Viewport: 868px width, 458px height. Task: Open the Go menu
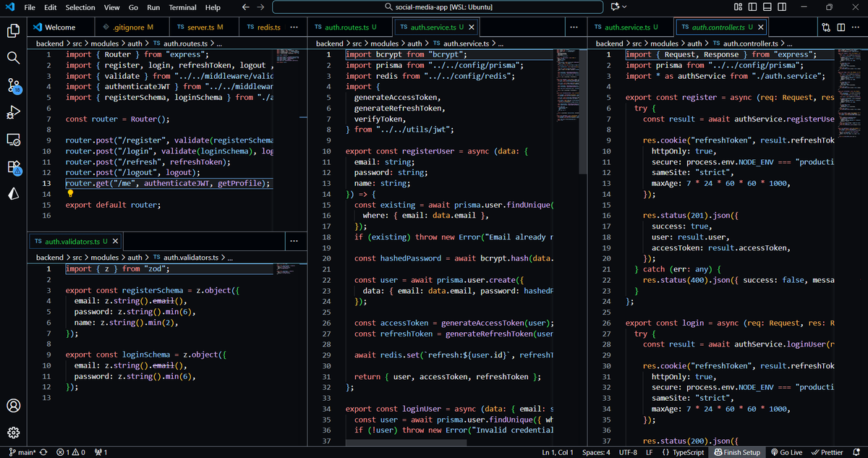click(x=134, y=7)
